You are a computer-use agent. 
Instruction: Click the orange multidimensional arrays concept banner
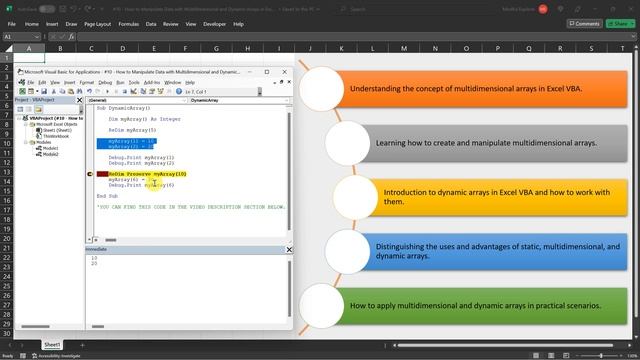pos(482,89)
